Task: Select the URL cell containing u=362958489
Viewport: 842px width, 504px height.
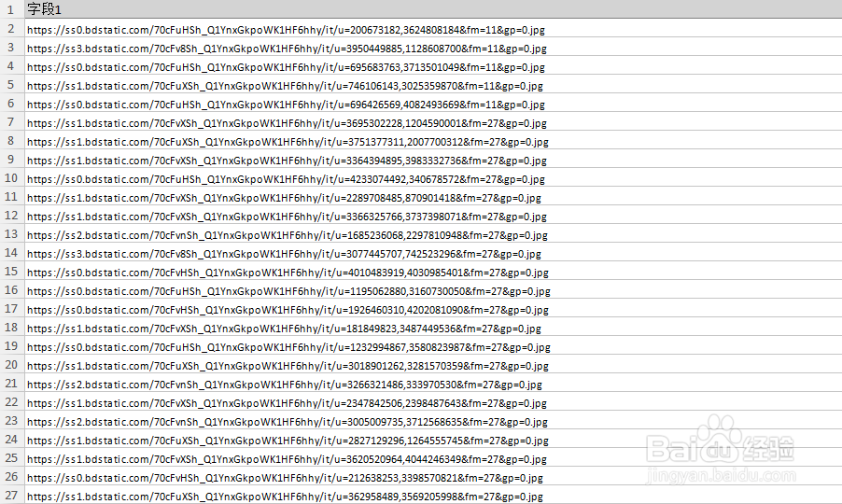Action: [433, 495]
